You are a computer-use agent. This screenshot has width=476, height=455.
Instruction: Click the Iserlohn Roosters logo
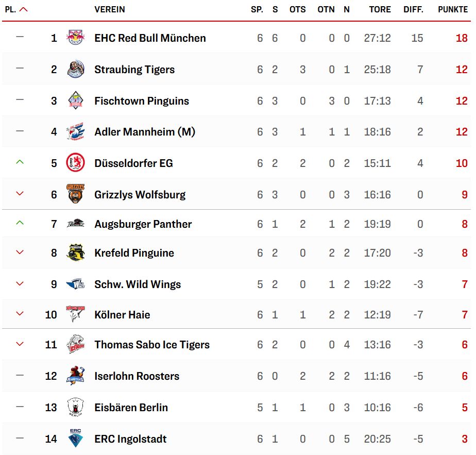tap(75, 376)
